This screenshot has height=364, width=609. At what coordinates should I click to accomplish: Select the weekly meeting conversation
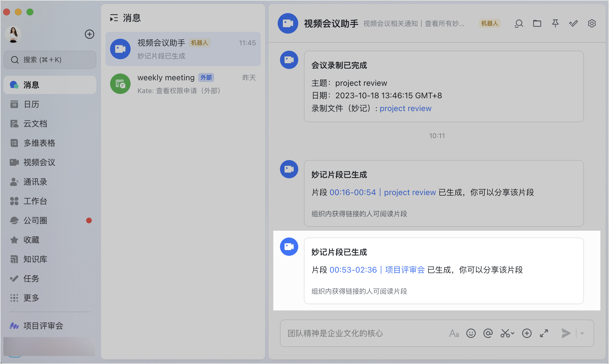pyautogui.click(x=183, y=84)
